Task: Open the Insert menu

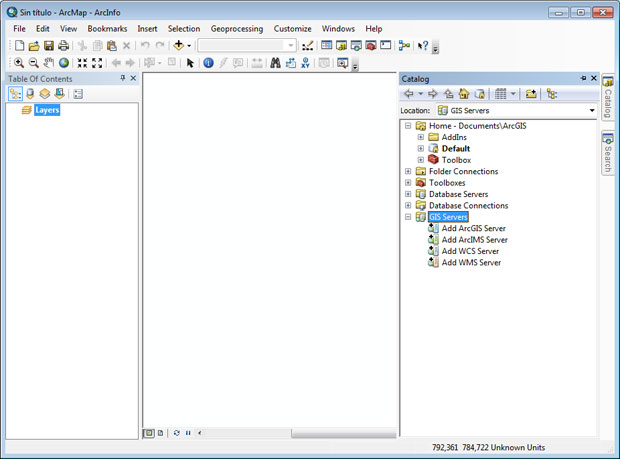Action: click(x=147, y=28)
